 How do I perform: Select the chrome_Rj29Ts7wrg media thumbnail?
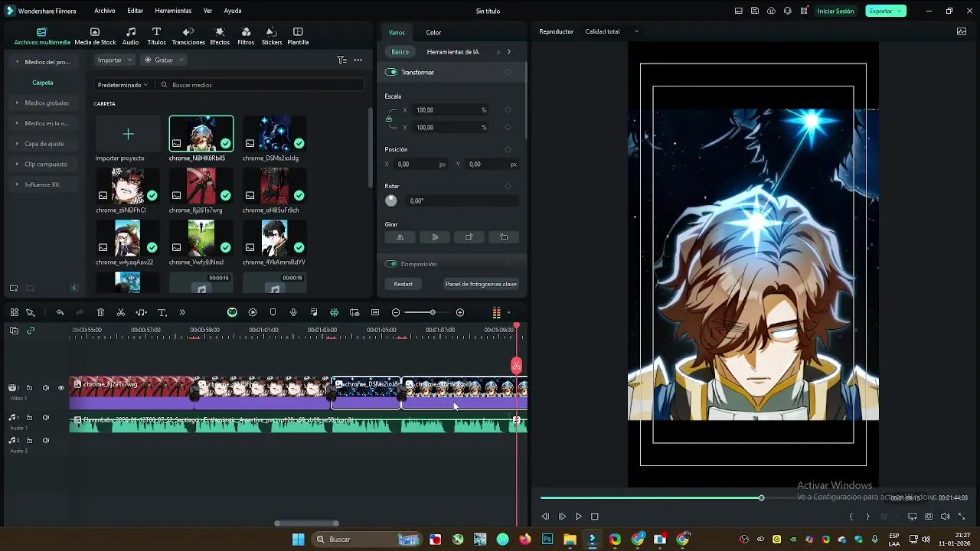[x=201, y=187]
